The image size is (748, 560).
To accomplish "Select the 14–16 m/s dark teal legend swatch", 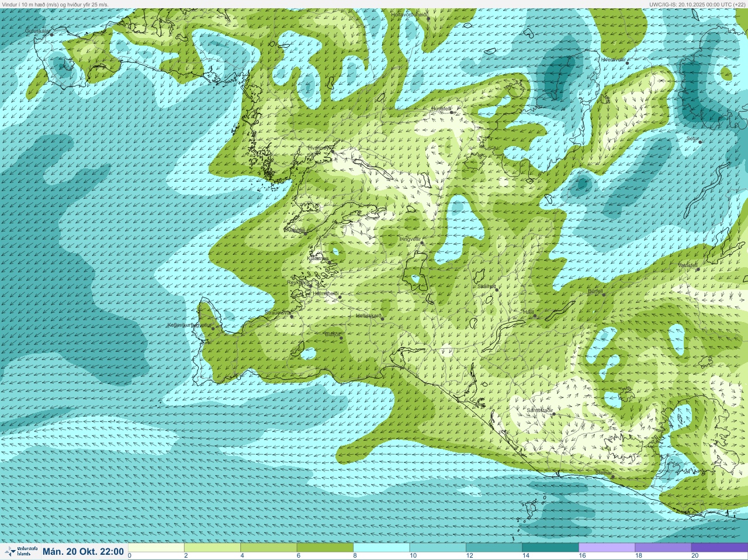I will [550, 547].
